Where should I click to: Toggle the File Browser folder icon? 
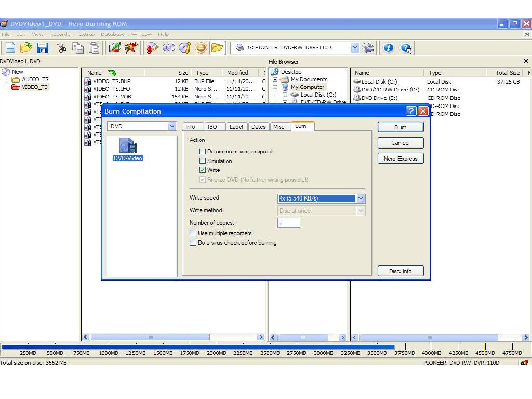[217, 48]
